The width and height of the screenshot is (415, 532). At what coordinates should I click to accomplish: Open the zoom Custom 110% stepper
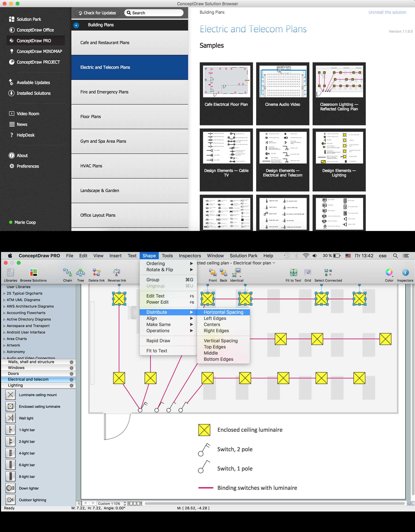125,503
